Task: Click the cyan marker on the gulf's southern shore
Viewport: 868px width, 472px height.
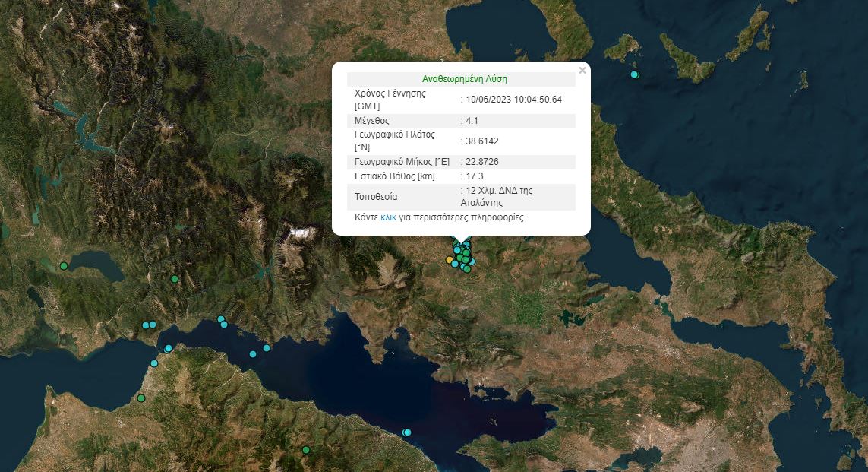Action: 407,432
